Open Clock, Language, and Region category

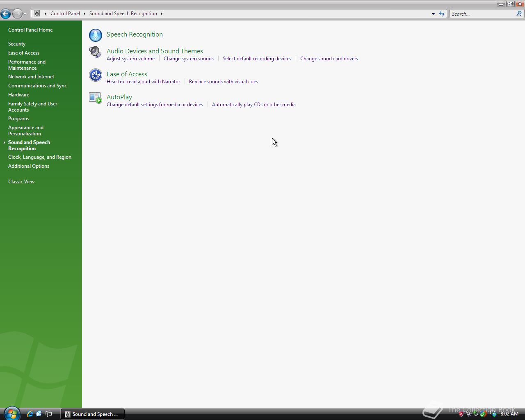point(40,157)
